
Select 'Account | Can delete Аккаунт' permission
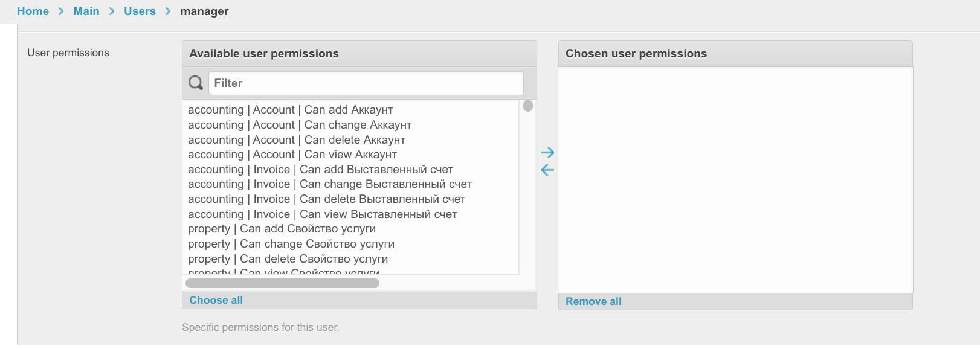tap(297, 140)
